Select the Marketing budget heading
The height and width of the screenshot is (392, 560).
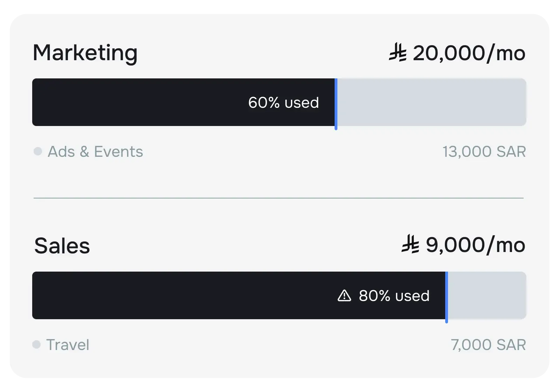pos(85,53)
